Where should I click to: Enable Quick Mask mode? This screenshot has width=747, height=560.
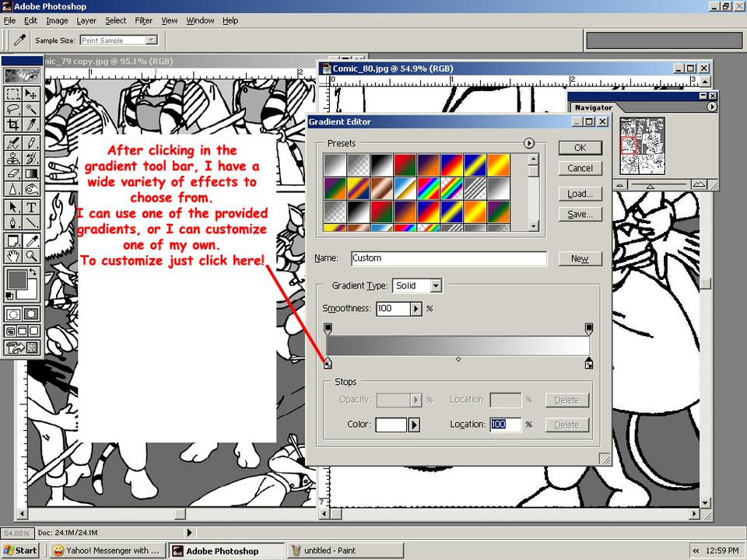31,314
